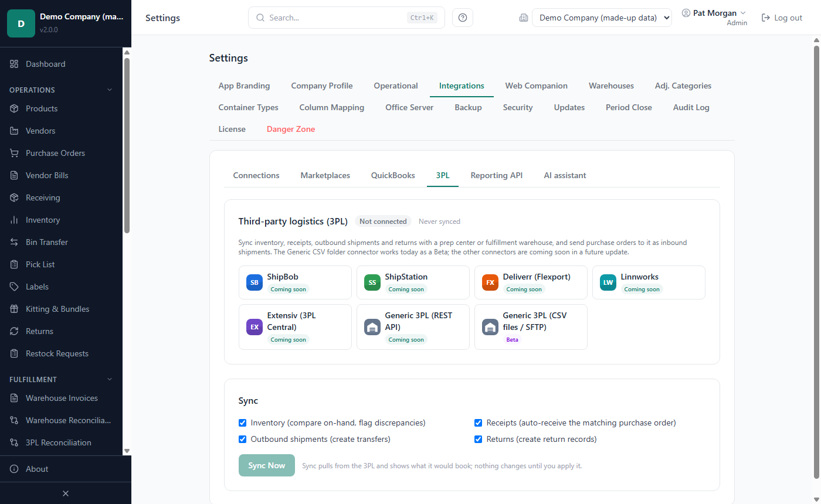Open the Dashboard icon in sidebar
The height and width of the screenshot is (504, 821).
click(x=14, y=64)
